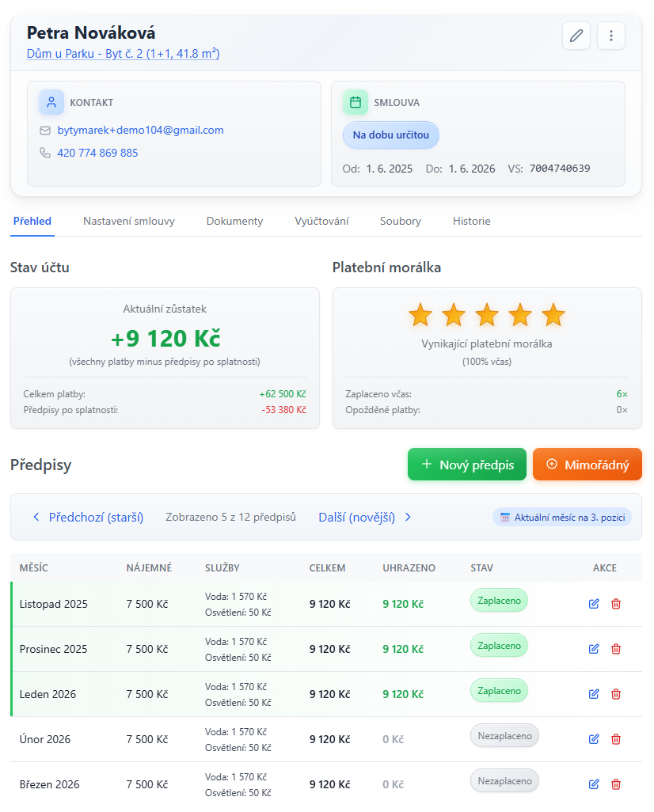Viewport: 654px width, 812px height.
Task: Delete the Březen 2026 prescription
Action: click(x=616, y=784)
